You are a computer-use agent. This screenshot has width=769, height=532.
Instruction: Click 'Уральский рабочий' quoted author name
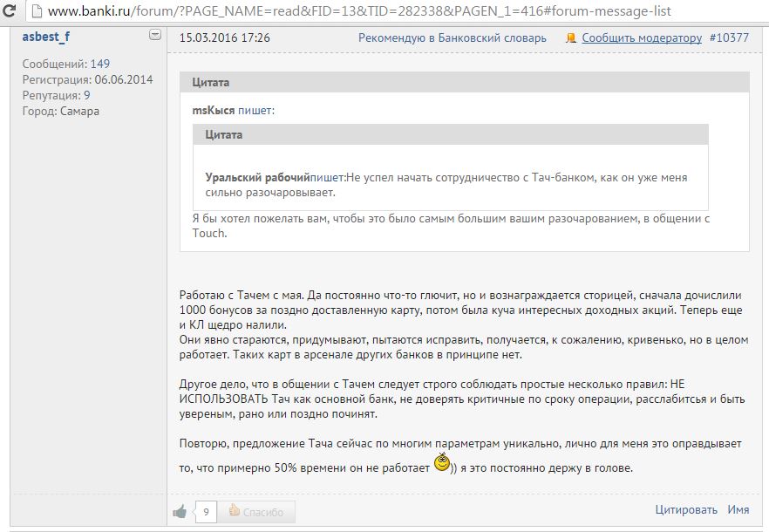257,178
